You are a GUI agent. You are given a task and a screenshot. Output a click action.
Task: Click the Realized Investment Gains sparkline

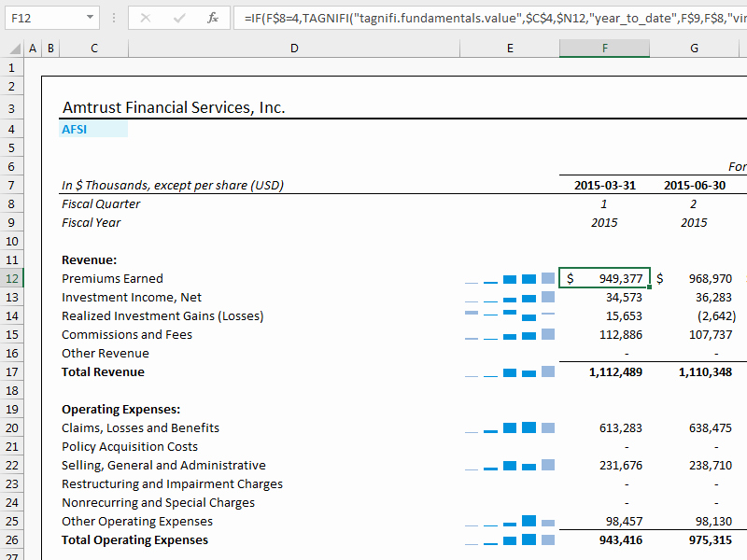click(510, 315)
